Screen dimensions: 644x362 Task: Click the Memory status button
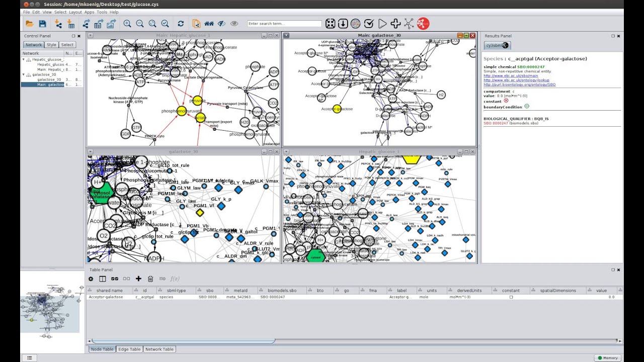607,358
